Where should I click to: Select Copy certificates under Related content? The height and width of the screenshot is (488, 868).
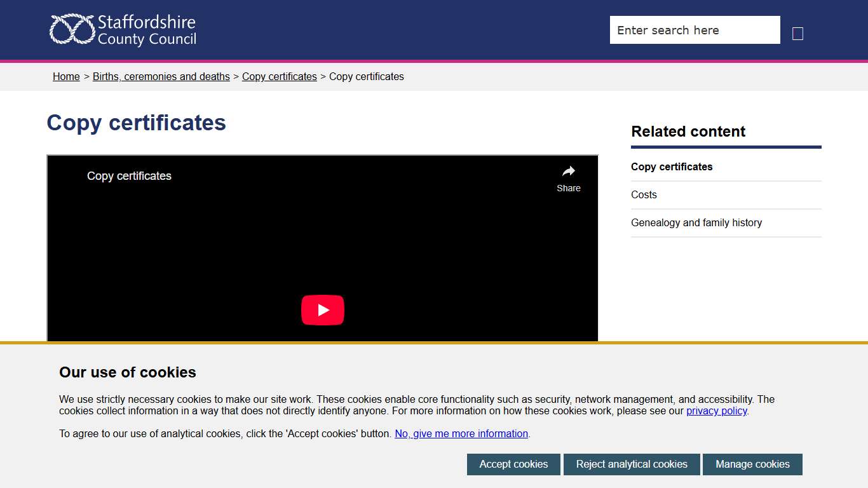672,166
